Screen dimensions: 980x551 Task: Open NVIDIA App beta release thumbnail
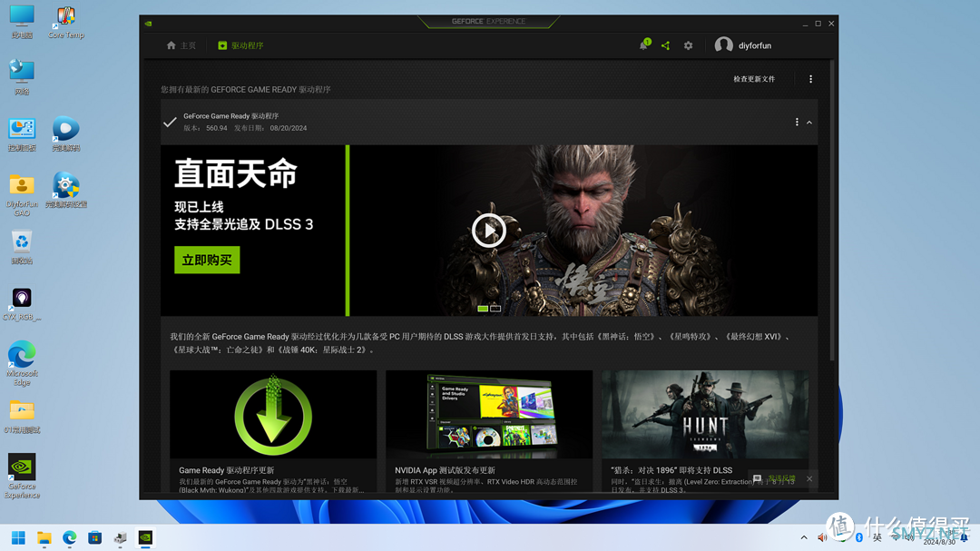(489, 414)
